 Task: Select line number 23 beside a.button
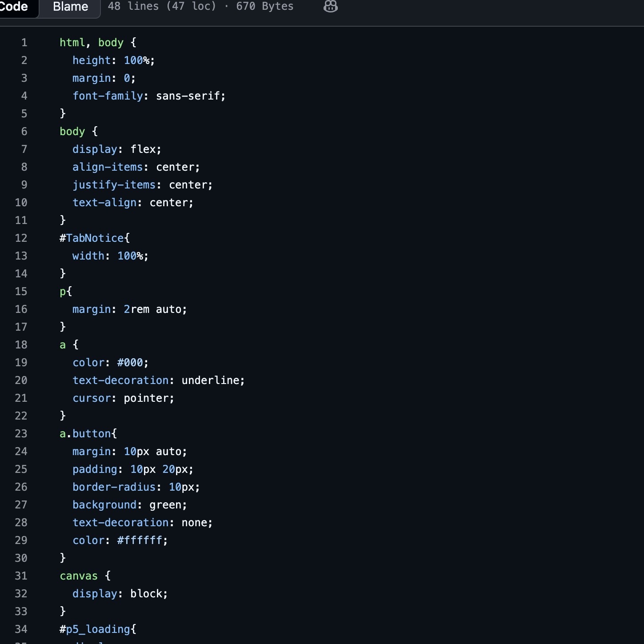tap(21, 433)
